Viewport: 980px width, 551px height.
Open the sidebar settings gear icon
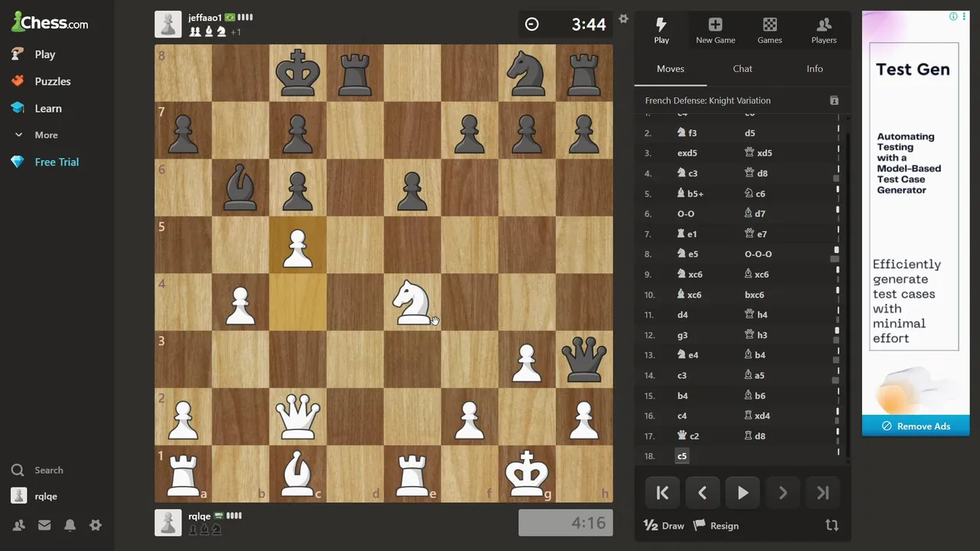coord(96,525)
